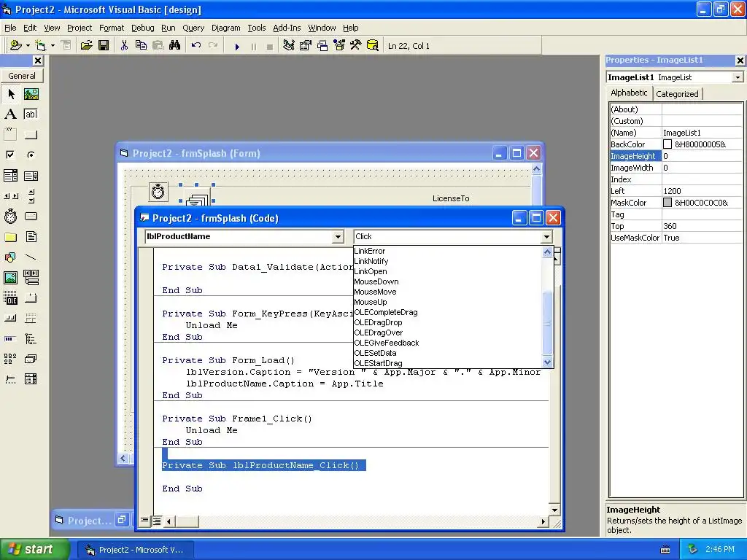Select the ListBox control tool
This screenshot has width=747, height=560.
[31, 176]
